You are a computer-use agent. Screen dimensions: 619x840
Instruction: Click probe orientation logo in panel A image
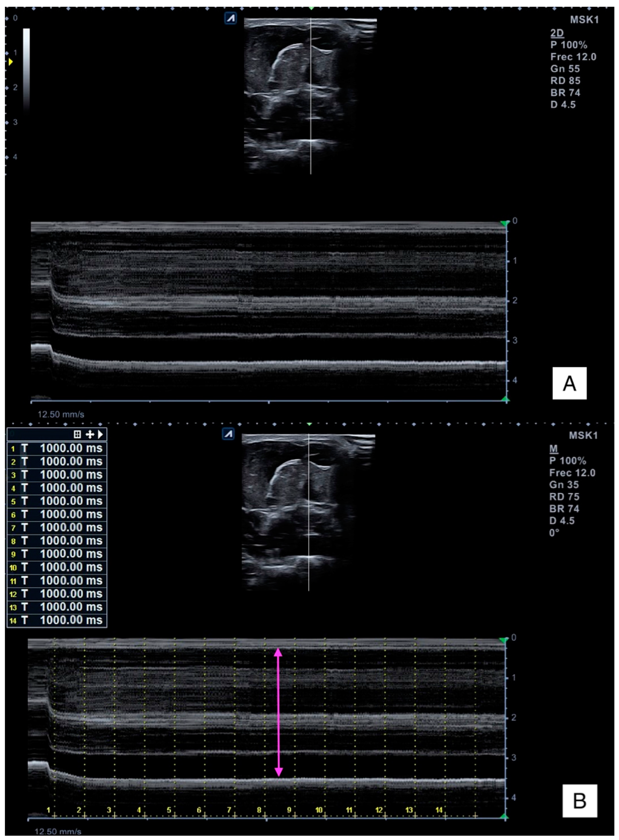(x=230, y=18)
